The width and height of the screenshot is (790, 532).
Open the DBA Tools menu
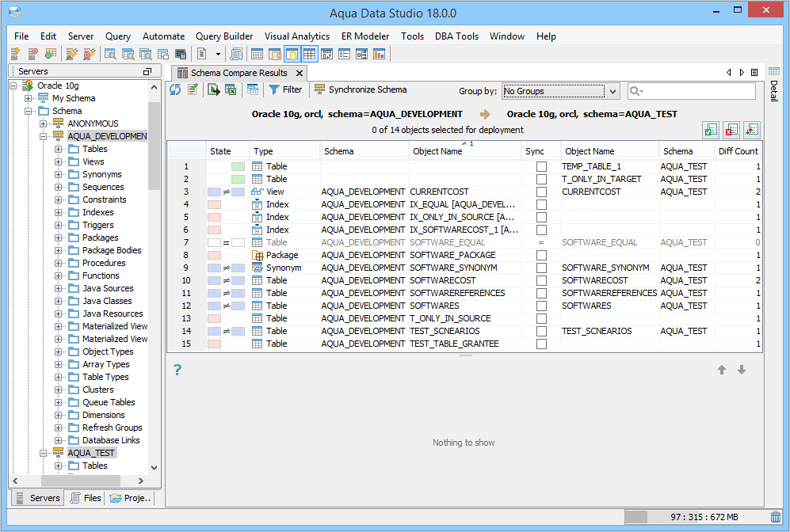coord(456,36)
